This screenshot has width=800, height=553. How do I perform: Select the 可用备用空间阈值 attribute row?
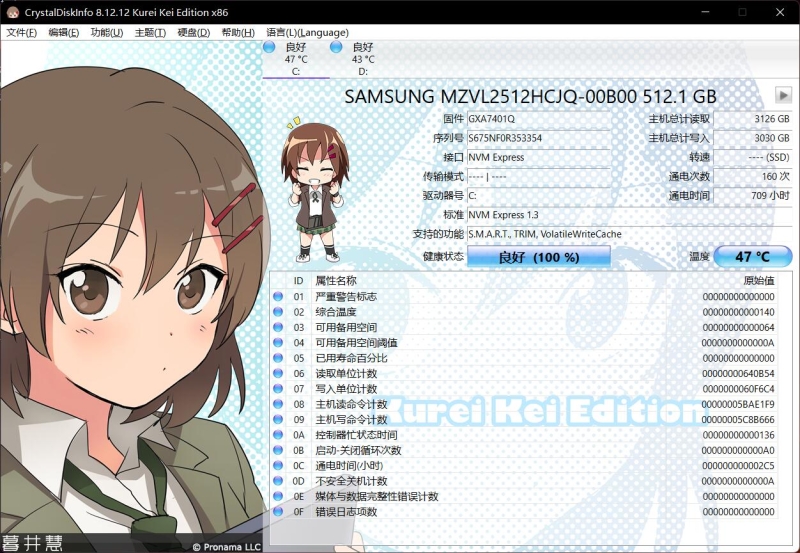click(x=524, y=342)
